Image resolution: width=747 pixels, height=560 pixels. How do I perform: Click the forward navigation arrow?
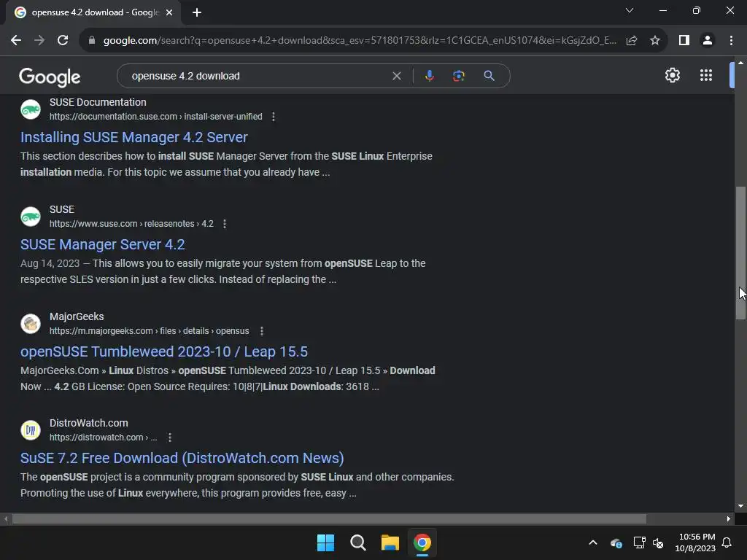coord(39,41)
